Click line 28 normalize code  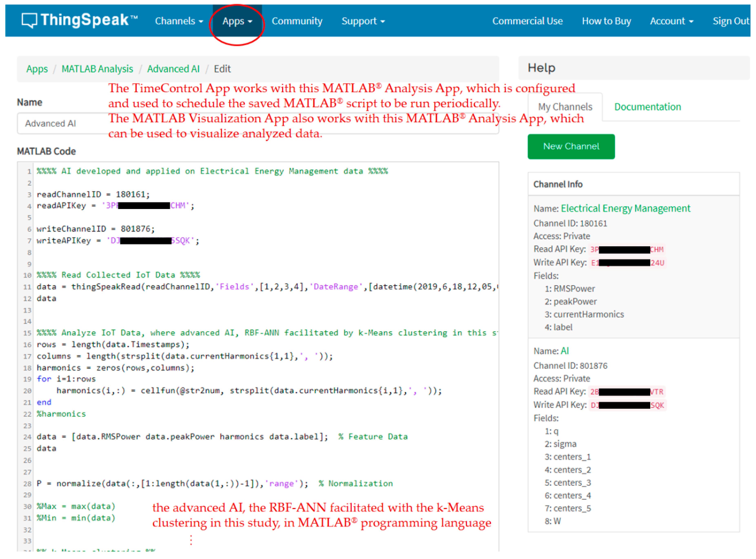pyautogui.click(x=215, y=484)
